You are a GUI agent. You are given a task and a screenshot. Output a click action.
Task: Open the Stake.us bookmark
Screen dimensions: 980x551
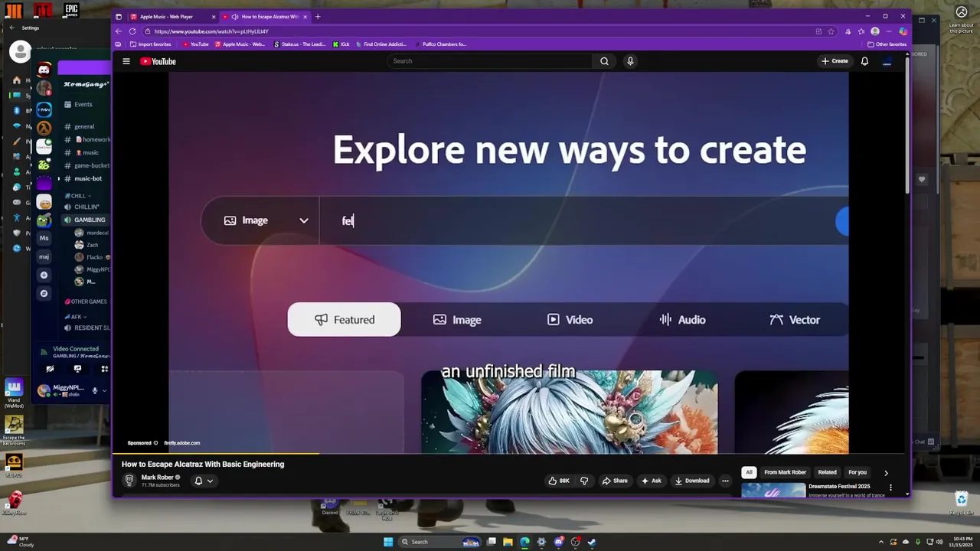pyautogui.click(x=299, y=44)
